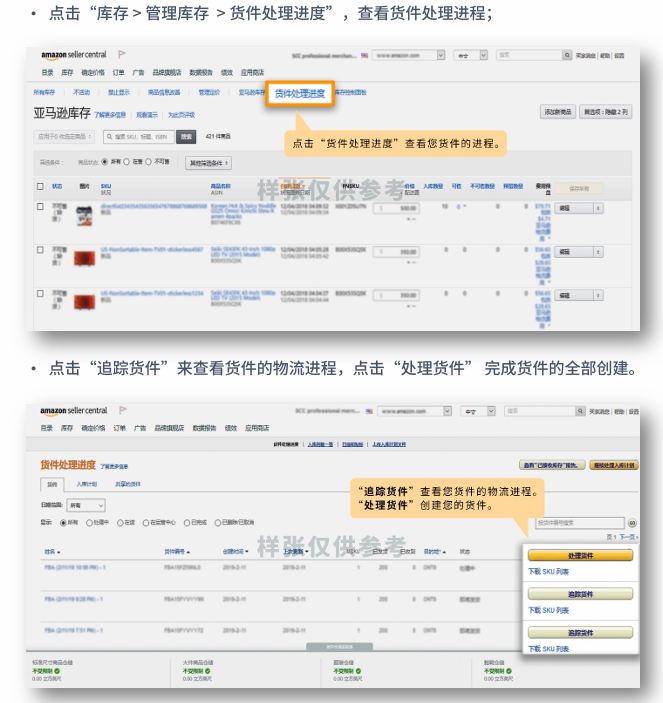Switch to the 不活动 tab

pyautogui.click(x=81, y=92)
